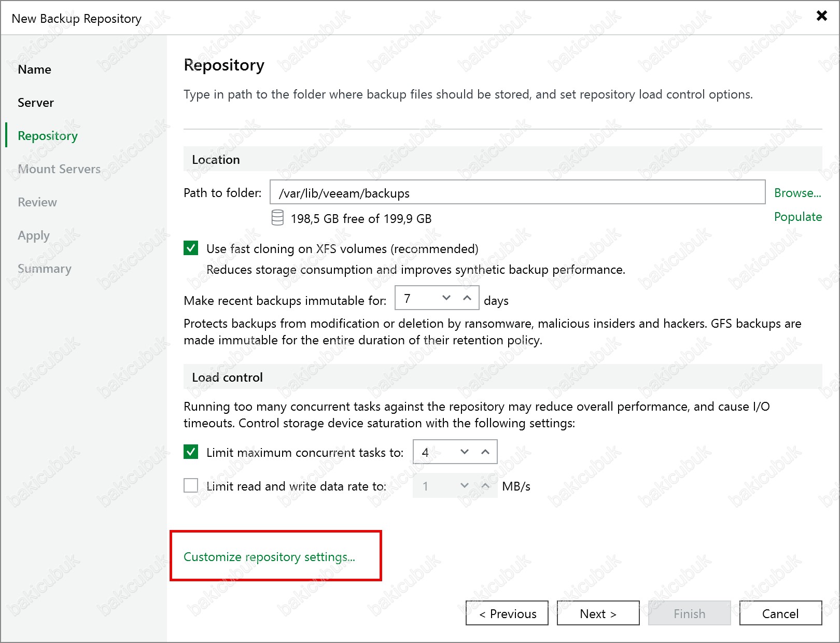Click Populate to refresh storage capacity

click(x=797, y=217)
